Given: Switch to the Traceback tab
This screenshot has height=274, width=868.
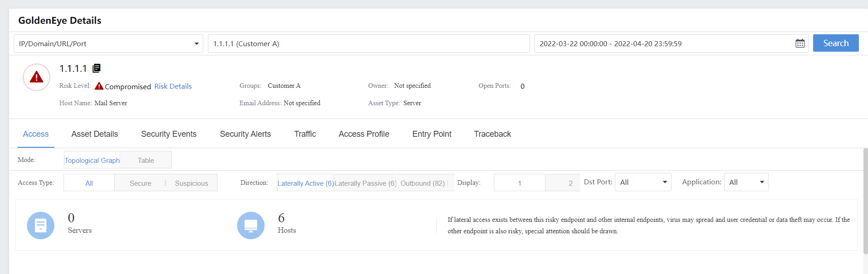Looking at the screenshot, I should pos(492,134).
